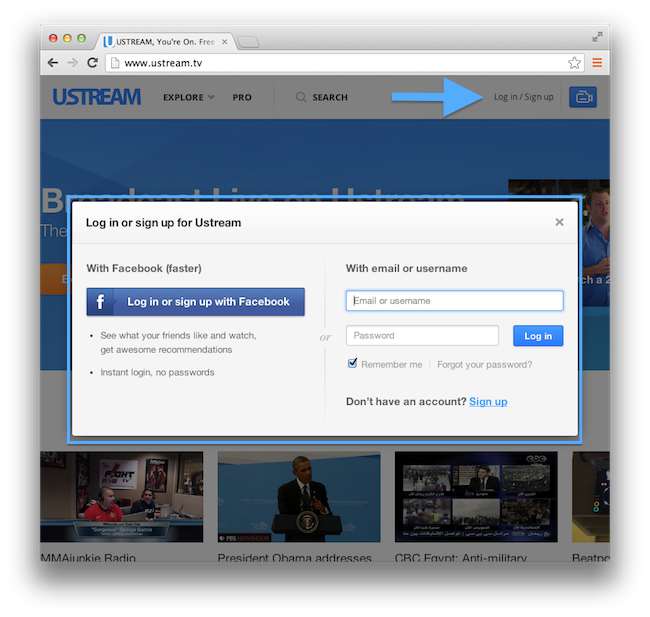650x617 pixels.
Task: Click the www.ustream.tv address bar
Action: pos(344,63)
